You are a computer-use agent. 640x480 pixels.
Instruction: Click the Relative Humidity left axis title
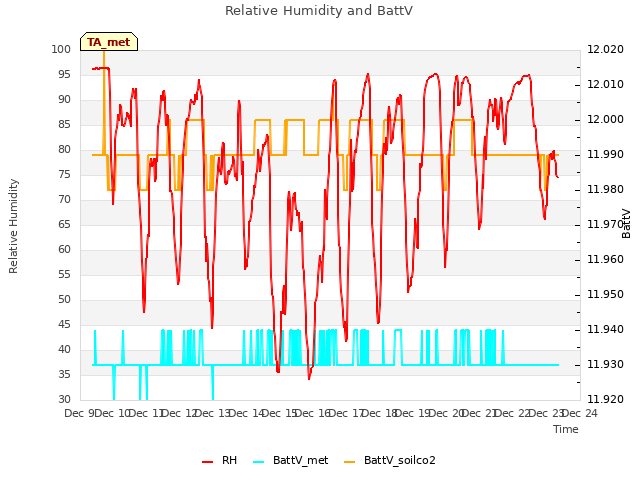pyautogui.click(x=13, y=226)
